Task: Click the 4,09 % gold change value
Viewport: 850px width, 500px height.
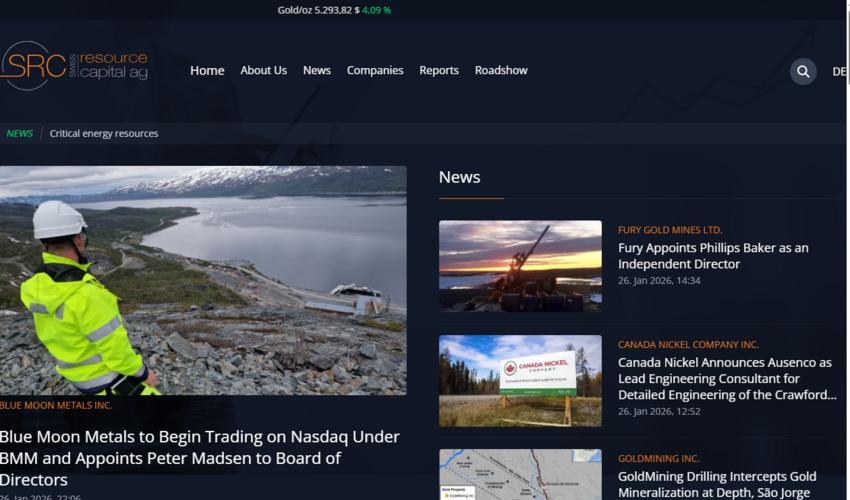Action: [376, 10]
